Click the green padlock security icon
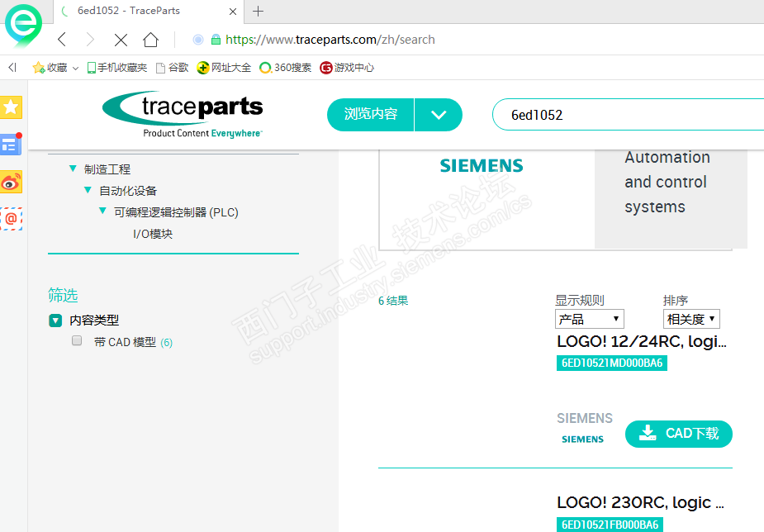The width and height of the screenshot is (764, 532). tap(216, 40)
